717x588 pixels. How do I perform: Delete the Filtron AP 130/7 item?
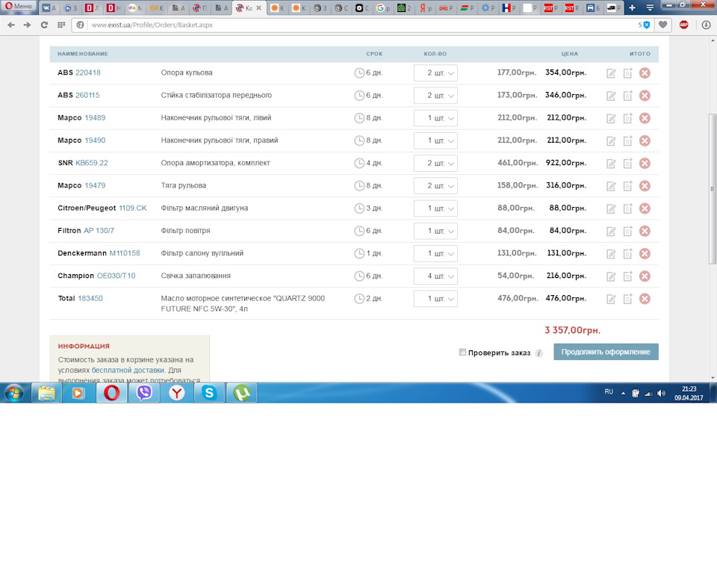[x=645, y=231]
